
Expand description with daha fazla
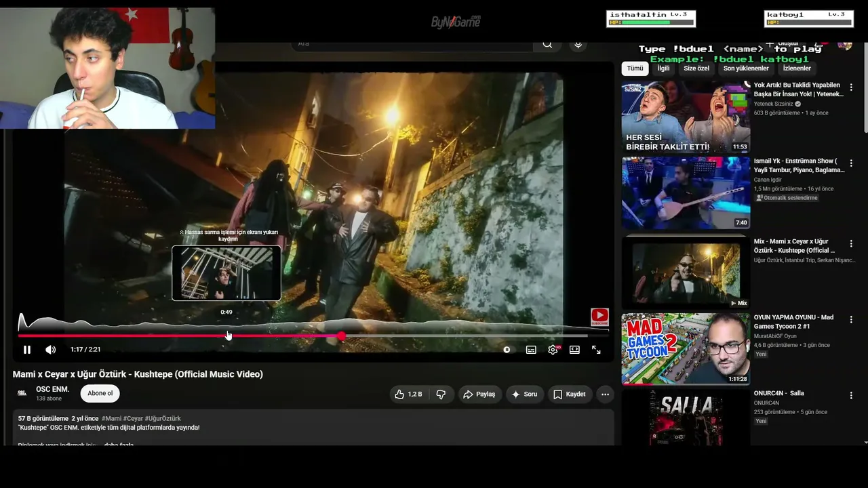[119, 445]
